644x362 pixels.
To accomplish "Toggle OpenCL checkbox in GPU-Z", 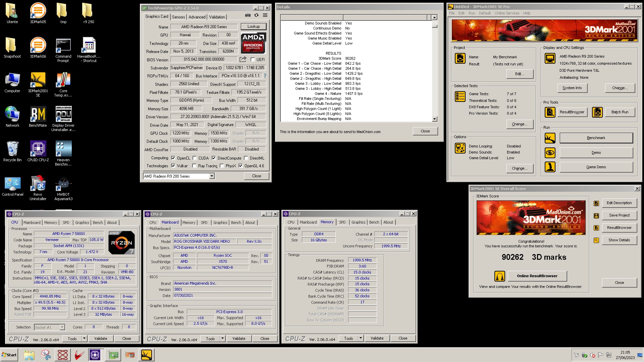I will point(173,158).
